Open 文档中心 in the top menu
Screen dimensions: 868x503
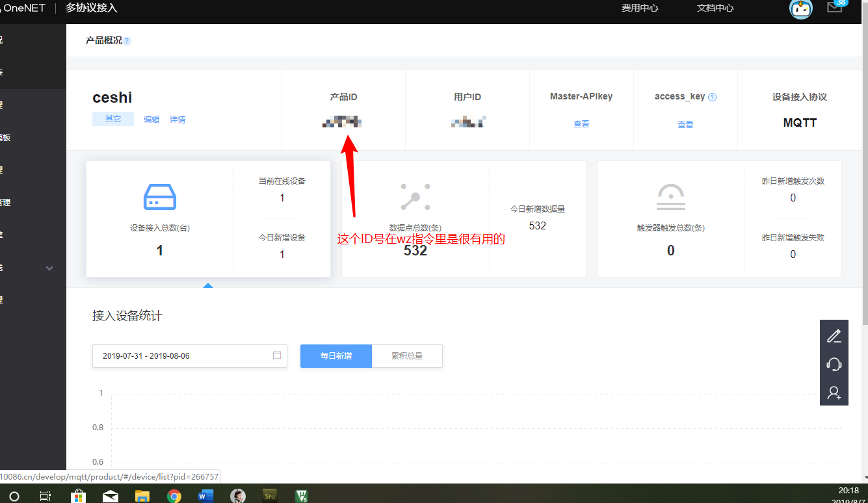coord(715,8)
